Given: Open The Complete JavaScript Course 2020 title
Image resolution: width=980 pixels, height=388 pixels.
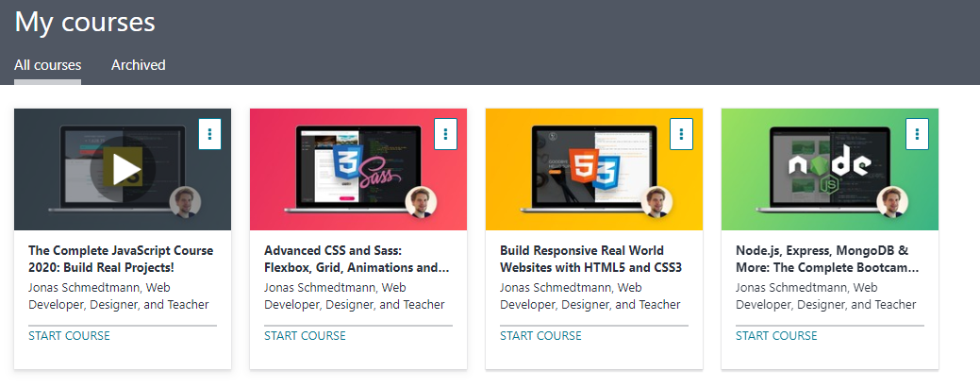Looking at the screenshot, I should (121, 259).
